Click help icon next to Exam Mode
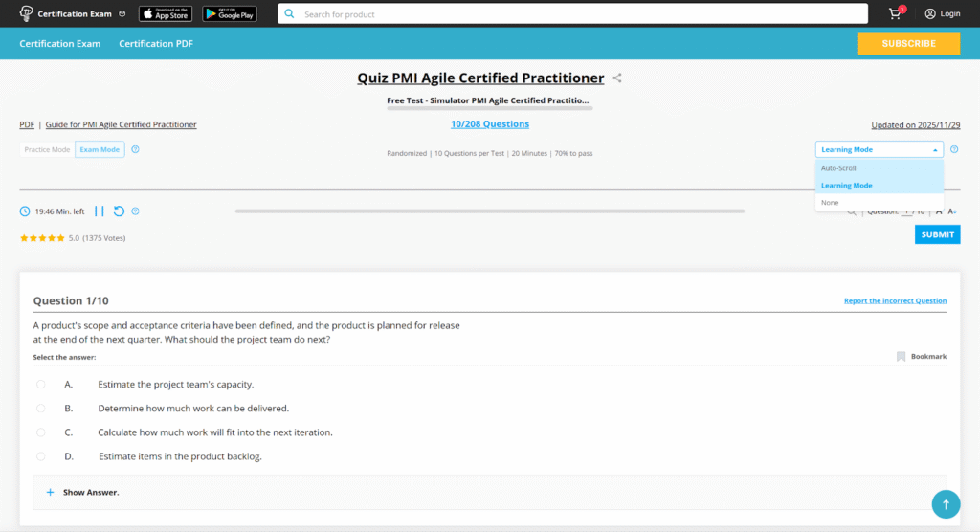Image resolution: width=980 pixels, height=532 pixels. click(135, 149)
